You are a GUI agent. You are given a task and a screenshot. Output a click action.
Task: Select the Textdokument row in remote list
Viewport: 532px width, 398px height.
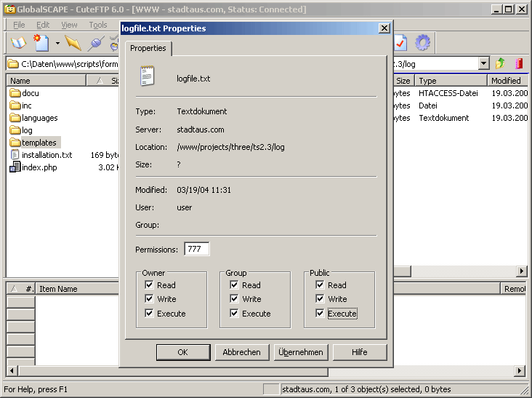click(x=460, y=118)
